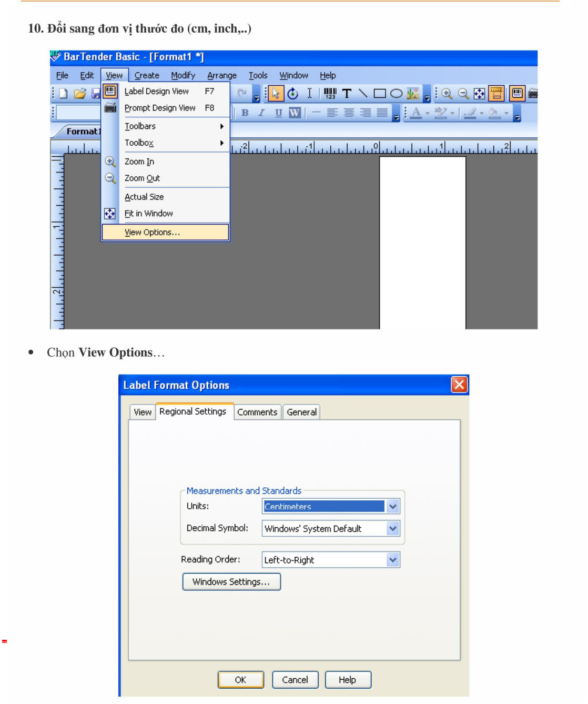
Task: Click the Windows Settings… button
Action: [231, 582]
